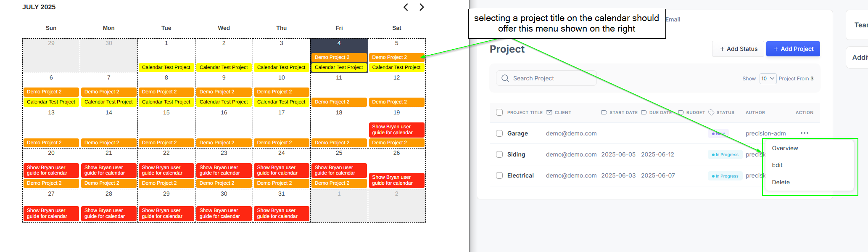The width and height of the screenshot is (868, 252).
Task: Check the Siding project checkbox
Action: [x=499, y=154]
